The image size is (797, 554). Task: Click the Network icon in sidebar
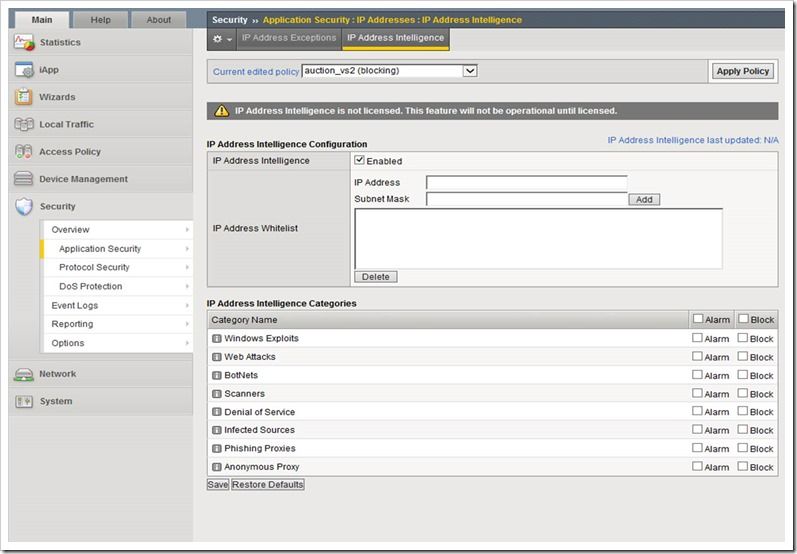[x=24, y=374]
